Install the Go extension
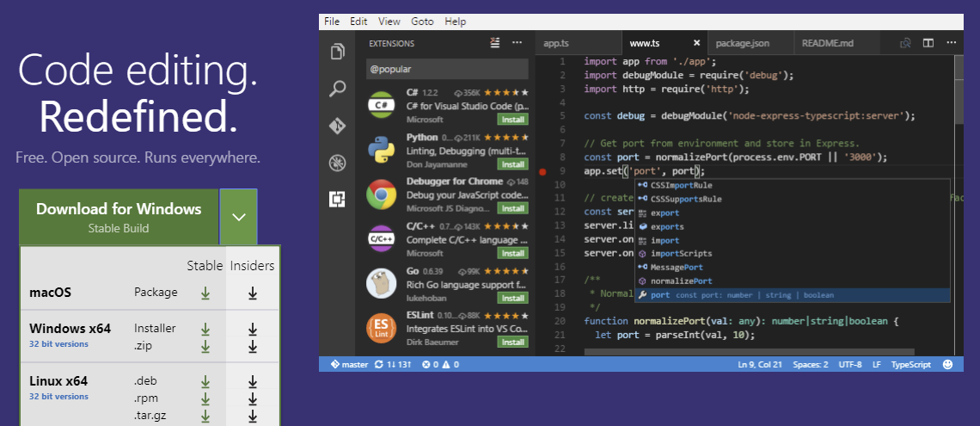Screen dimensions: 980x426 tap(512, 298)
